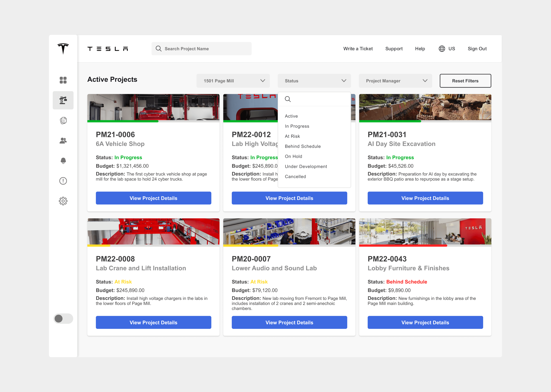Click the $9,890.00 budget value
Image resolution: width=551 pixels, height=392 pixels.
coord(399,290)
